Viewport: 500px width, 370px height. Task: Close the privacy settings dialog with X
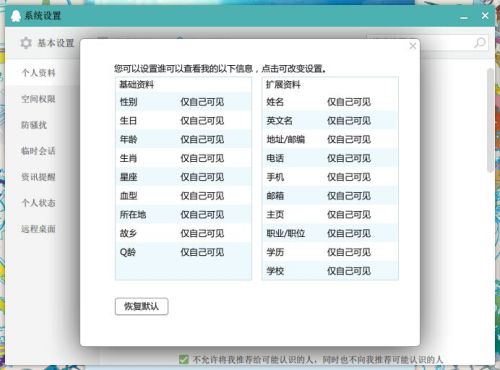[413, 46]
